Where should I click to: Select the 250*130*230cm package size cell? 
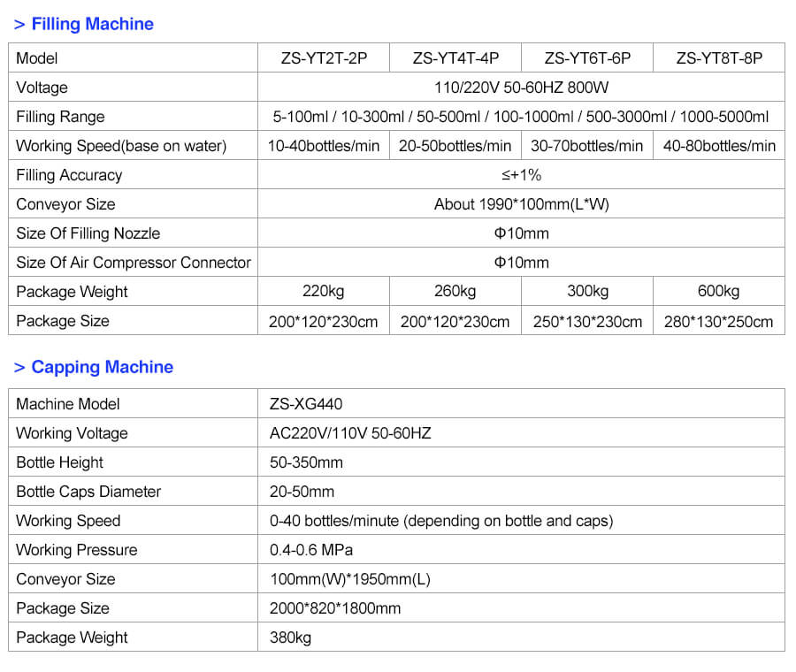[x=587, y=322]
